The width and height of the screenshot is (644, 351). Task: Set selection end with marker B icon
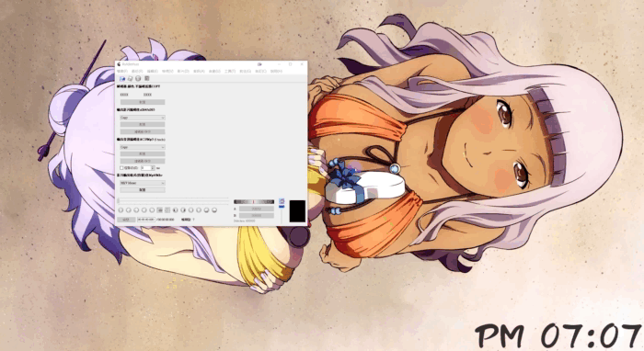coord(167,209)
